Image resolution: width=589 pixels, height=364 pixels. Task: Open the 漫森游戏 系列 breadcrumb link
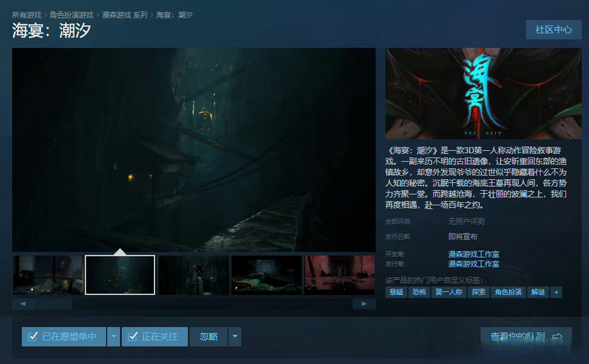point(125,15)
